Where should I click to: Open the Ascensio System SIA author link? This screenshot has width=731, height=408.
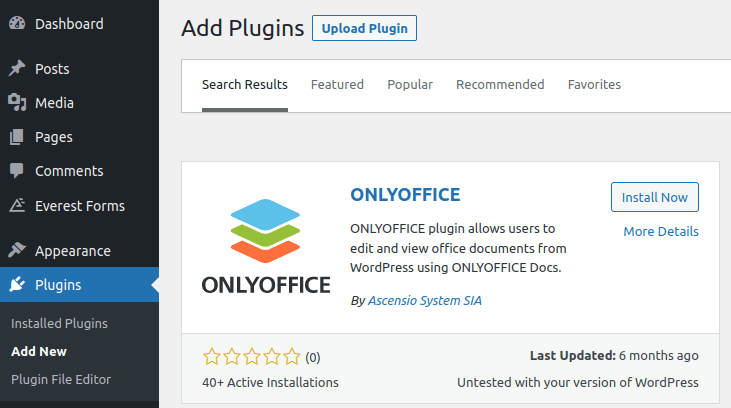click(424, 300)
